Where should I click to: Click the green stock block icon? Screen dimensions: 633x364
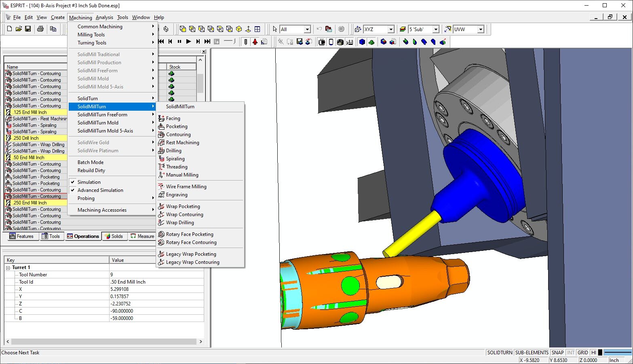click(371, 41)
